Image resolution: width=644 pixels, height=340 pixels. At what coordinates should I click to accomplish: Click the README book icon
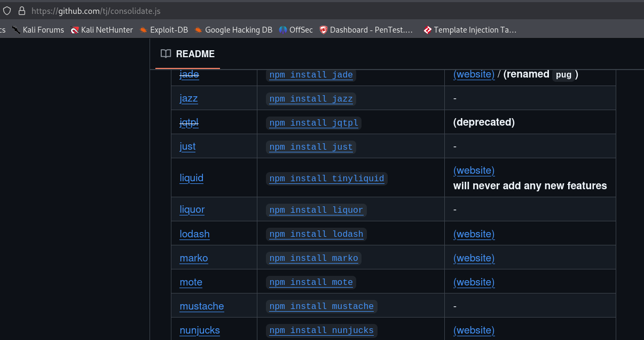pos(166,54)
